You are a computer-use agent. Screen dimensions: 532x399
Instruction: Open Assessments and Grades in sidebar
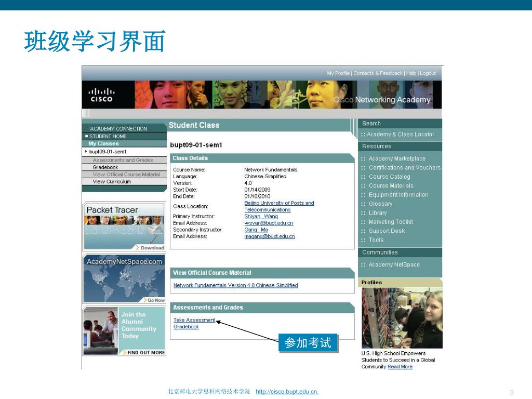[x=123, y=160]
